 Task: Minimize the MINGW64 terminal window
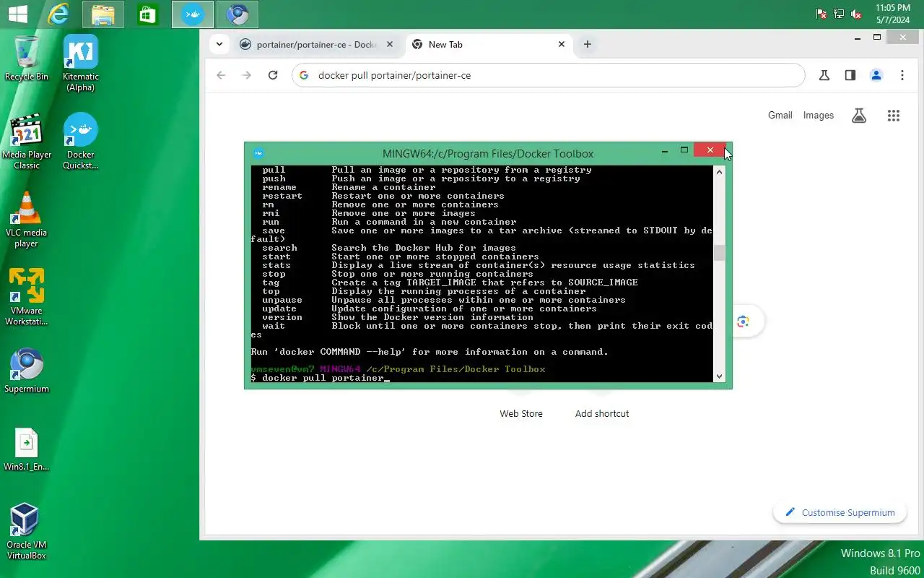[665, 150]
